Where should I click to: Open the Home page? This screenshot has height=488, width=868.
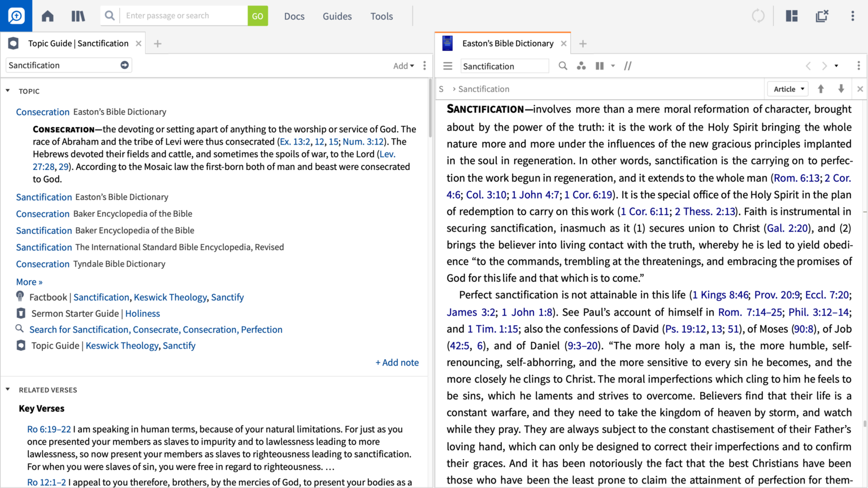tap(47, 16)
